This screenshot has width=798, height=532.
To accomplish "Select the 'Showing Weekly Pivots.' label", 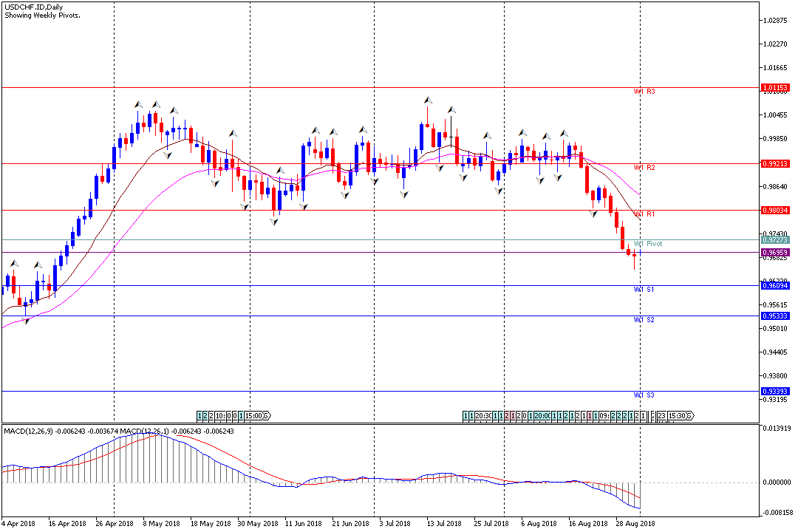I will pyautogui.click(x=42, y=16).
